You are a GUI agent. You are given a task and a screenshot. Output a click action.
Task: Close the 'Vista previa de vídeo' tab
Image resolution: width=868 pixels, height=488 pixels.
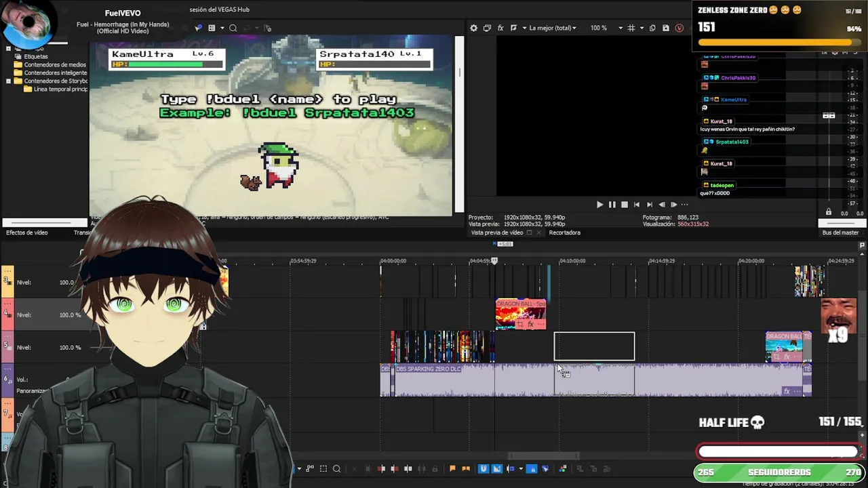pyautogui.click(x=539, y=232)
